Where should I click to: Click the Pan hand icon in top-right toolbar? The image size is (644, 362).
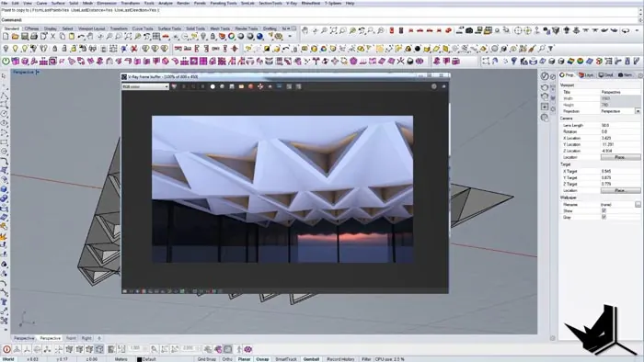(x=305, y=30)
